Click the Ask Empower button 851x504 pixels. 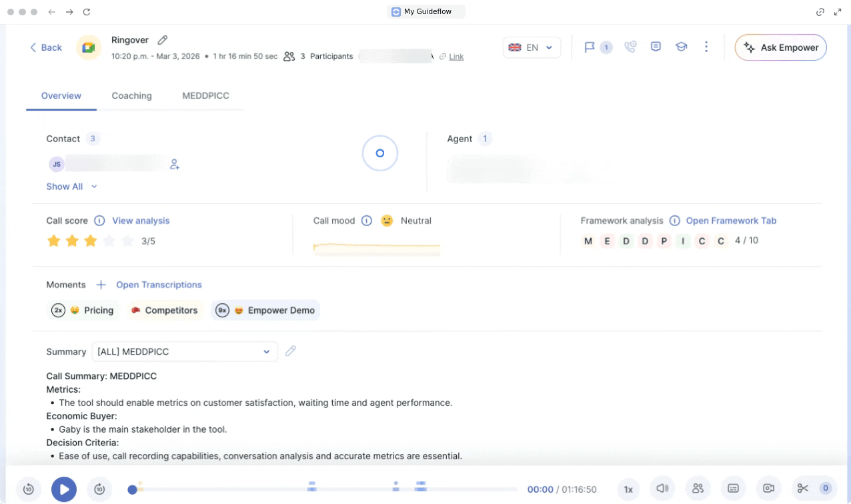point(780,47)
